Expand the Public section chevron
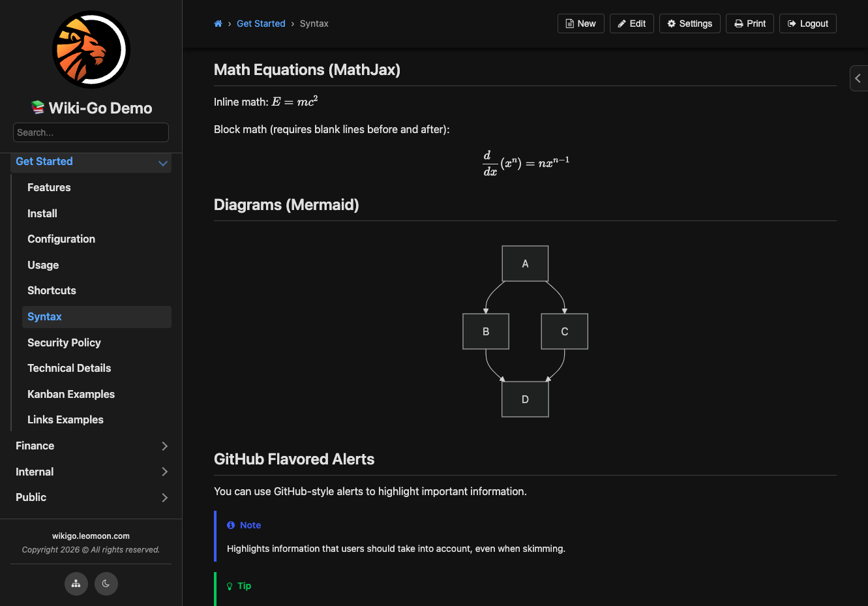This screenshot has width=868, height=606. pyautogui.click(x=164, y=498)
